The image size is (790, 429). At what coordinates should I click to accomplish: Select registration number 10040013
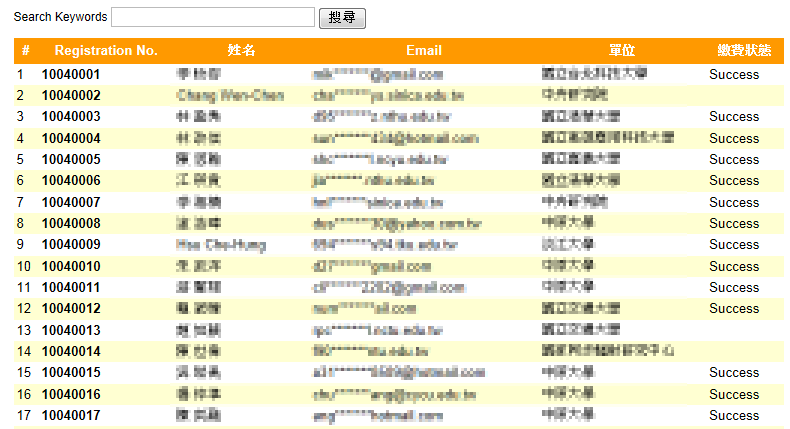click(71, 330)
